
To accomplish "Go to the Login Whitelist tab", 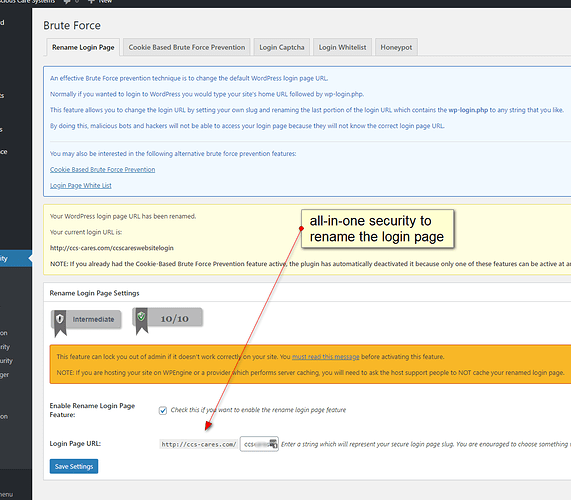I will (342, 47).
